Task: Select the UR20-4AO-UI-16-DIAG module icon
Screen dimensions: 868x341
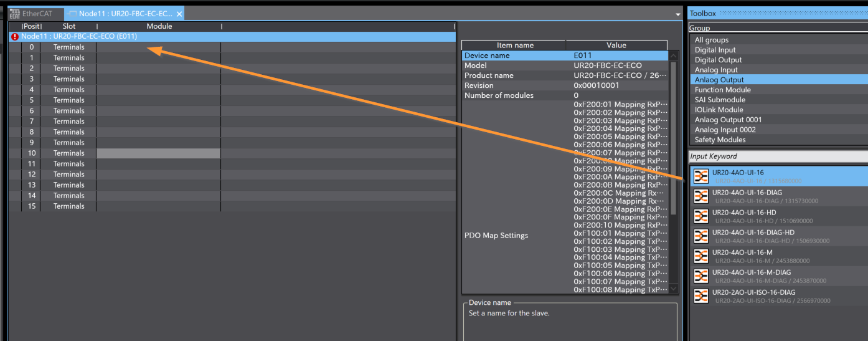Action: click(701, 196)
